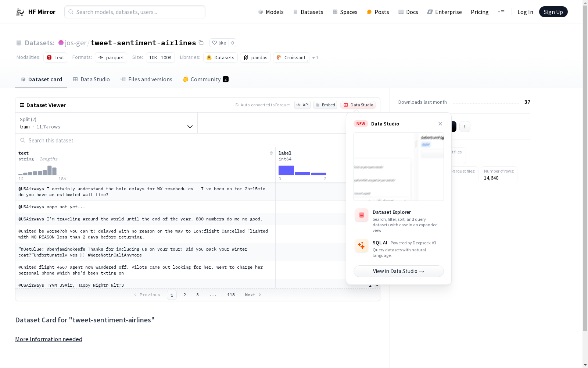Click the pandas library icon

246,57
